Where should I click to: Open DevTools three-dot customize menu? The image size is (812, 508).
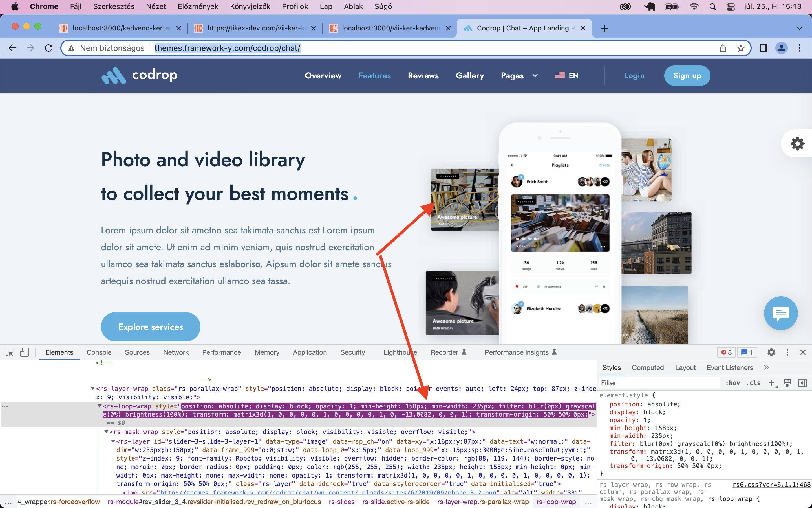click(787, 352)
